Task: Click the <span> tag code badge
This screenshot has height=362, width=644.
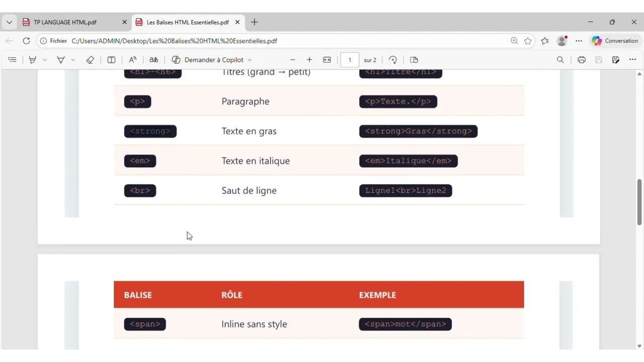Action: 145,324
